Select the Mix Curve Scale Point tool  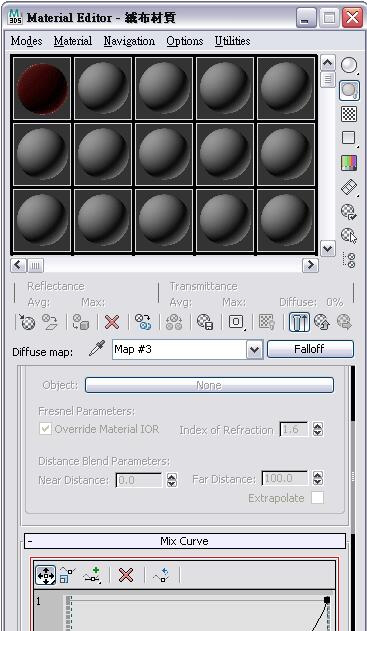point(67,575)
